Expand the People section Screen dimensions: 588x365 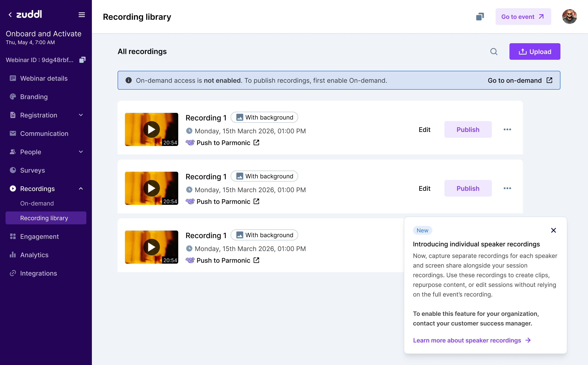click(x=80, y=152)
